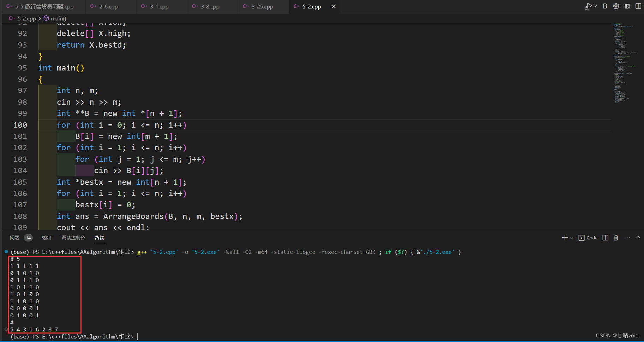Screen dimensions: 644x342
Task: Click the B icon in editor toolbar
Action: click(x=605, y=6)
